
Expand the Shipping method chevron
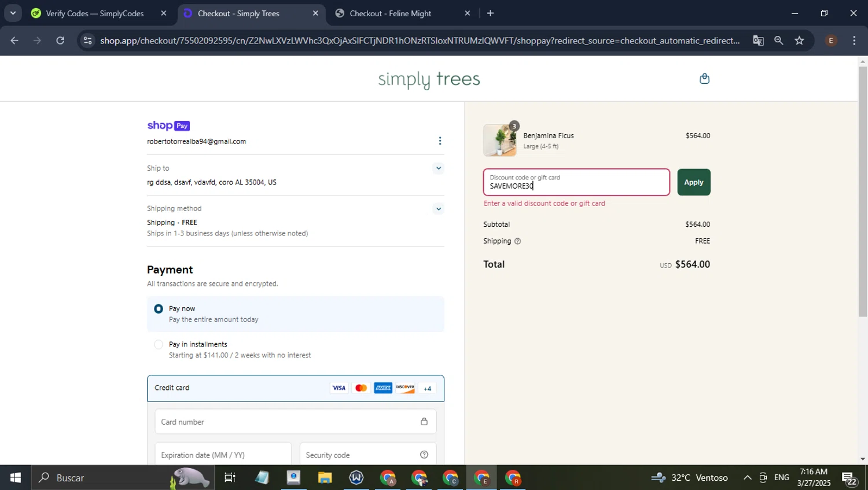[439, 209]
